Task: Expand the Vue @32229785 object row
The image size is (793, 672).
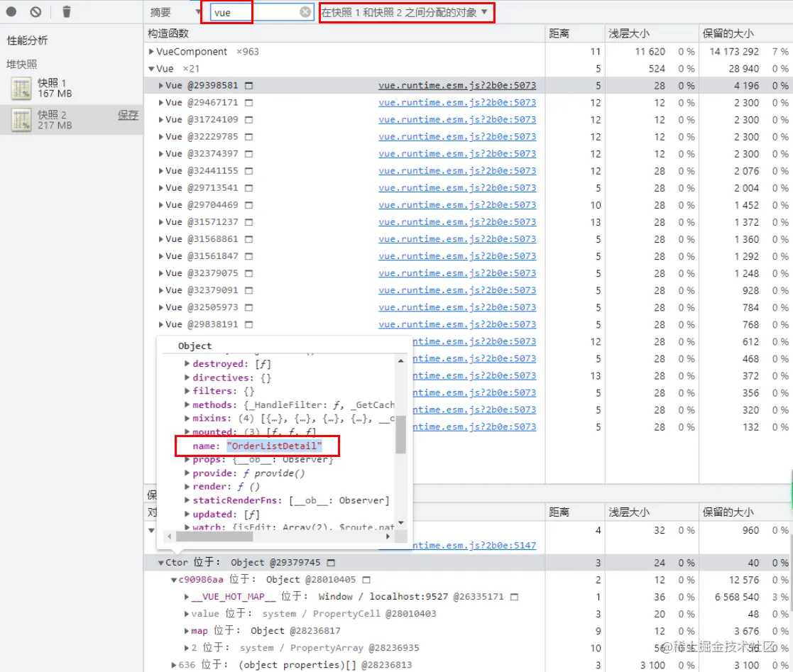Action: pyautogui.click(x=161, y=136)
